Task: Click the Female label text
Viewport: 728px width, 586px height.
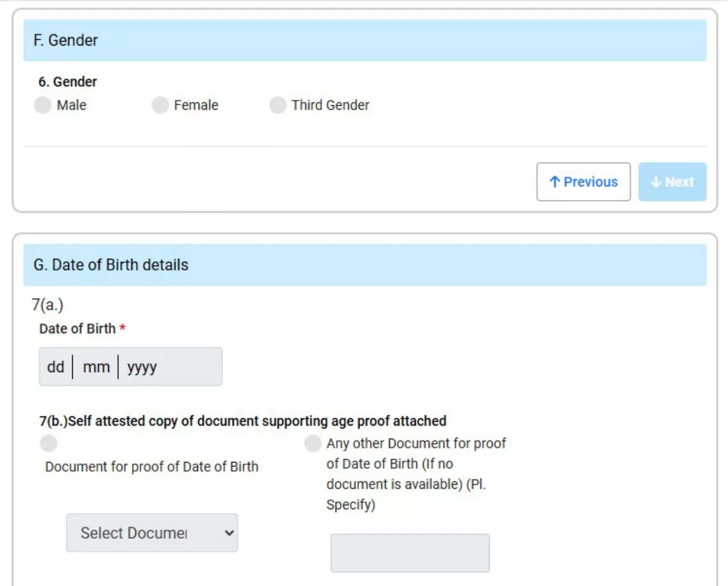Action: point(196,105)
